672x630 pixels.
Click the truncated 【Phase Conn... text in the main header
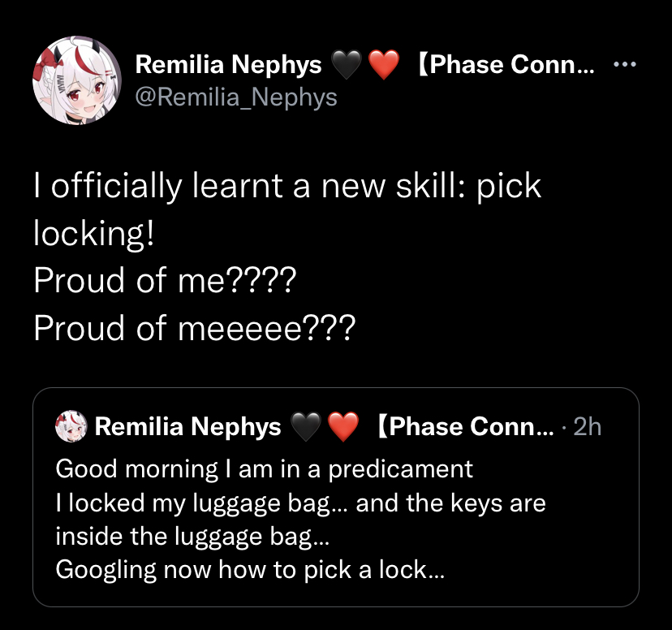point(505,64)
